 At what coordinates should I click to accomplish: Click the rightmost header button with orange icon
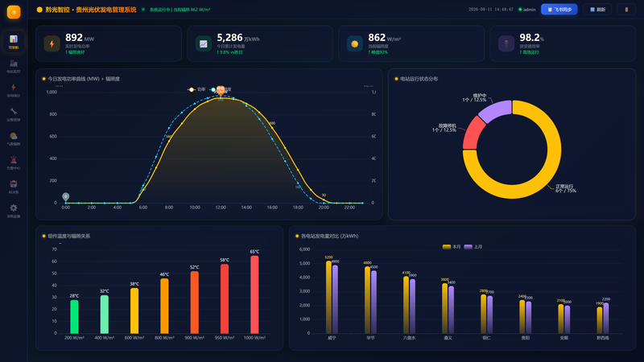[626, 10]
